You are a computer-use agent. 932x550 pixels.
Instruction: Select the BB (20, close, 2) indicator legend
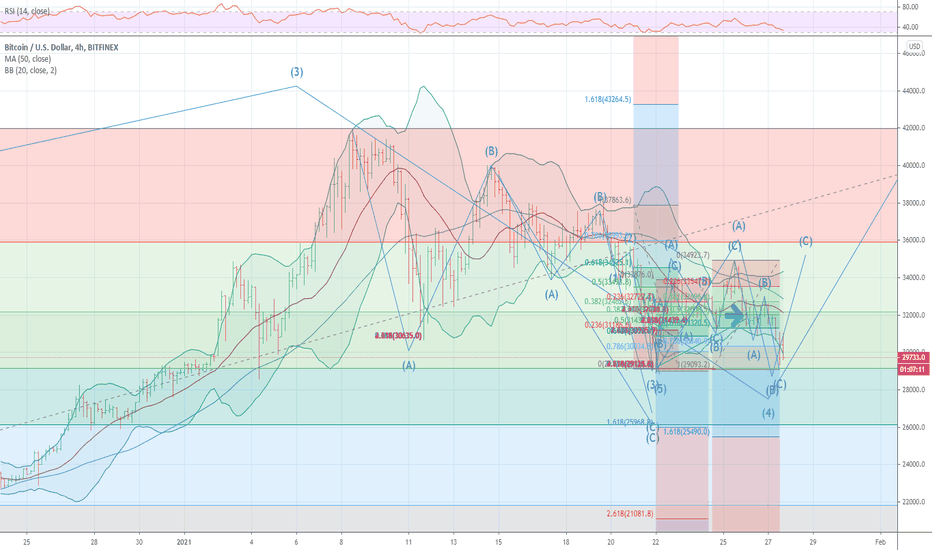pos(30,70)
